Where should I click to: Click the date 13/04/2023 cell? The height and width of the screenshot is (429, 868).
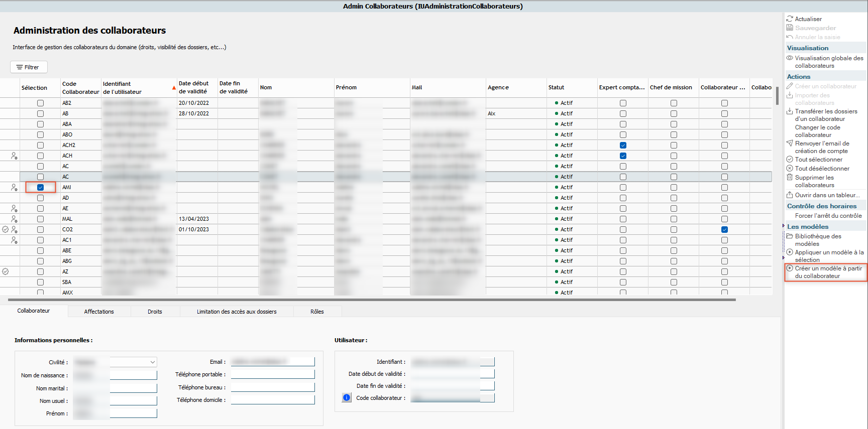pyautogui.click(x=197, y=219)
